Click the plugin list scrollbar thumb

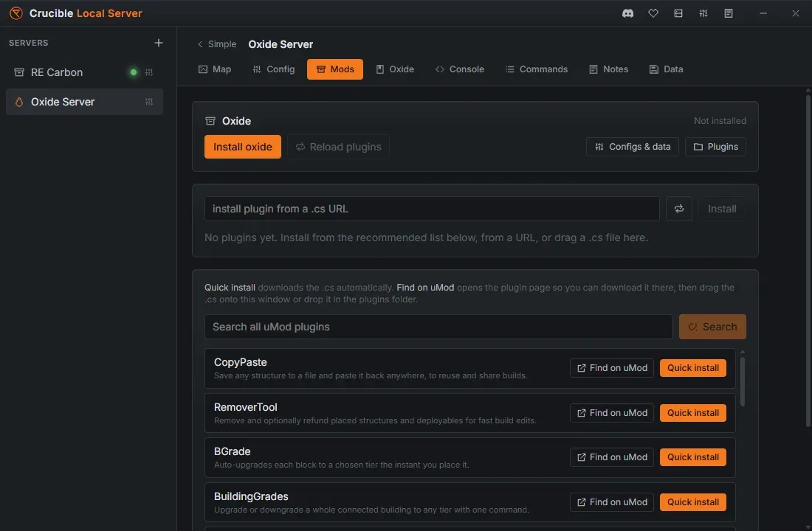(743, 382)
